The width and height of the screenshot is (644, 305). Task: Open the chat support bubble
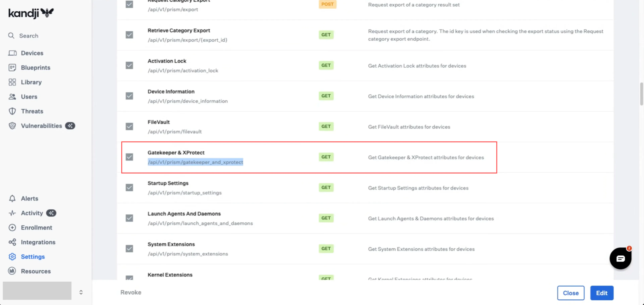pos(621,258)
